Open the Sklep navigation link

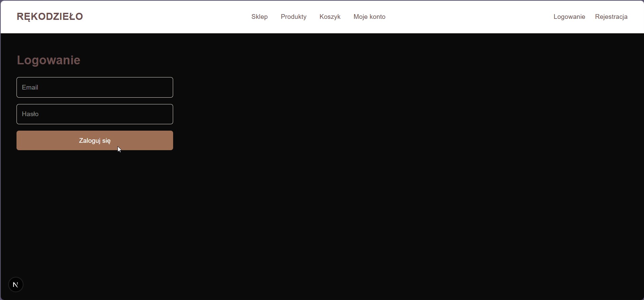click(259, 17)
